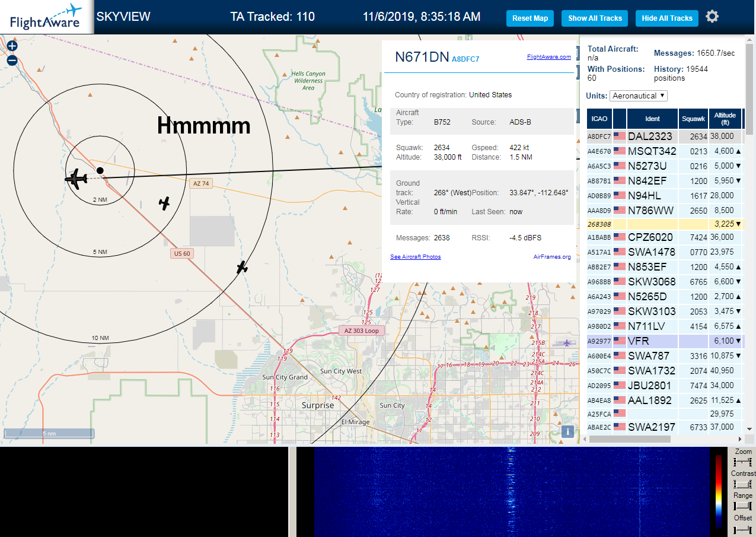Select the N853EF aircraft row
756x537 pixels.
pos(665,266)
